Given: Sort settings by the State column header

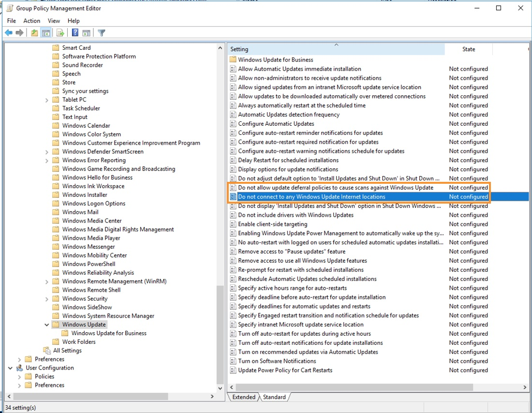Looking at the screenshot, I should 468,49.
